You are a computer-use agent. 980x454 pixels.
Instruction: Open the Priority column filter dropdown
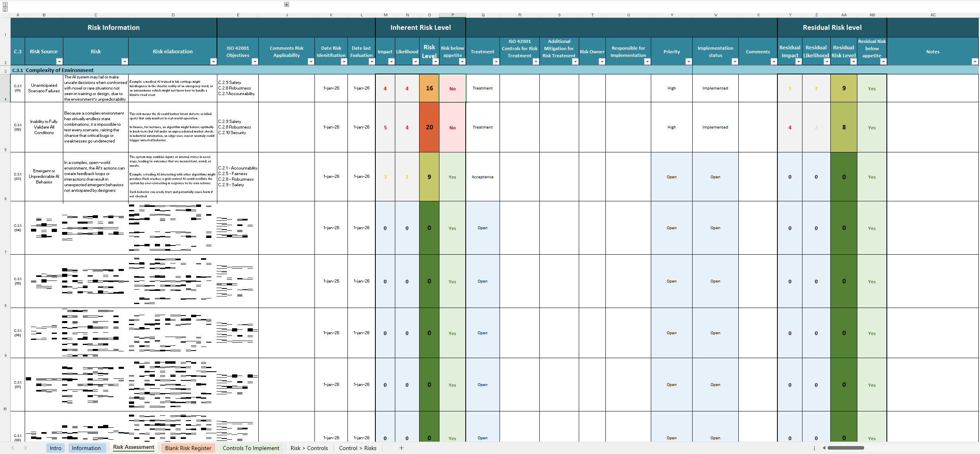pyautogui.click(x=688, y=62)
